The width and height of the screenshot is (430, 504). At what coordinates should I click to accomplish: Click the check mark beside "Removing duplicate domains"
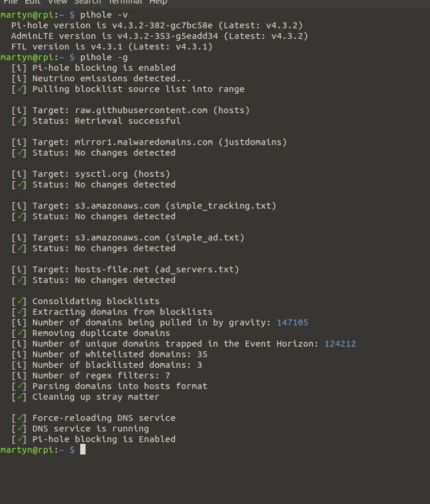[x=22, y=333]
